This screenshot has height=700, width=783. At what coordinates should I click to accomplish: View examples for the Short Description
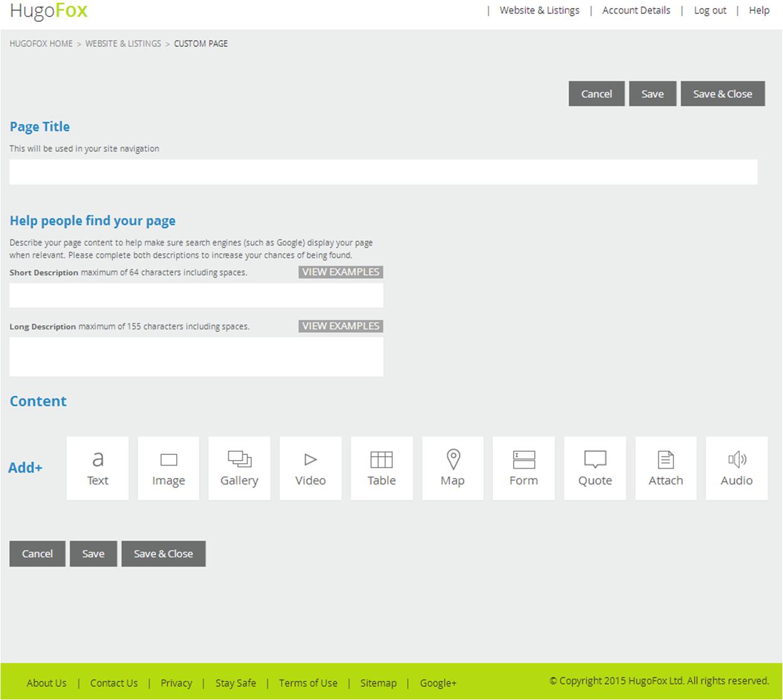point(340,272)
